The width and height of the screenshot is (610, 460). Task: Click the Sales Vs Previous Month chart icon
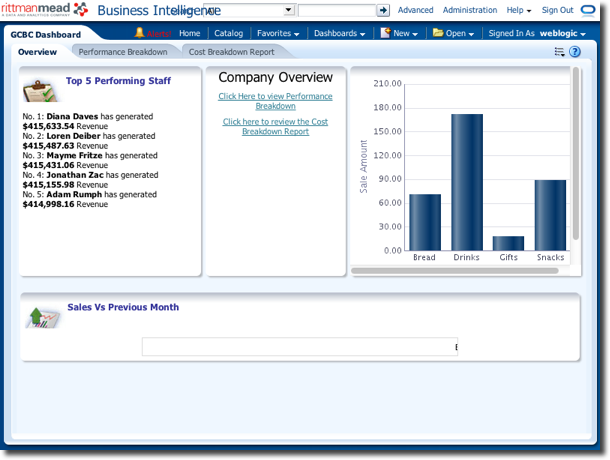pos(40,316)
